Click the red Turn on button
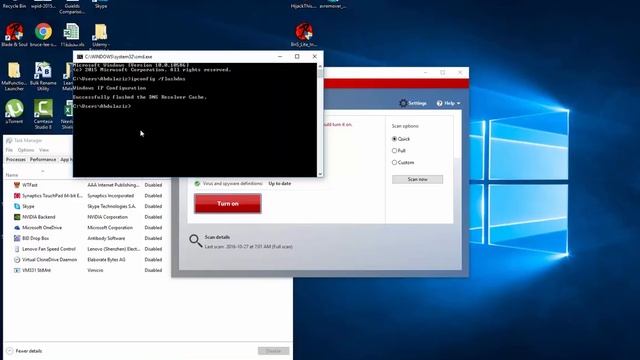 228,204
